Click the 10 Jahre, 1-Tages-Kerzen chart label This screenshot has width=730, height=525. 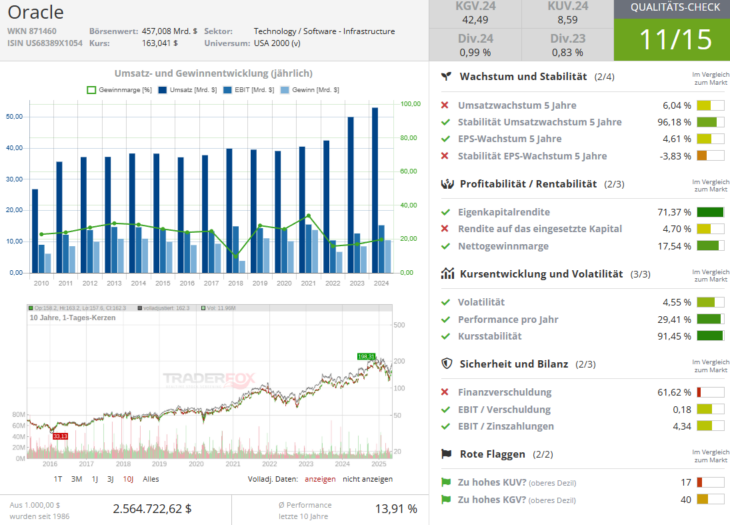coord(73,318)
